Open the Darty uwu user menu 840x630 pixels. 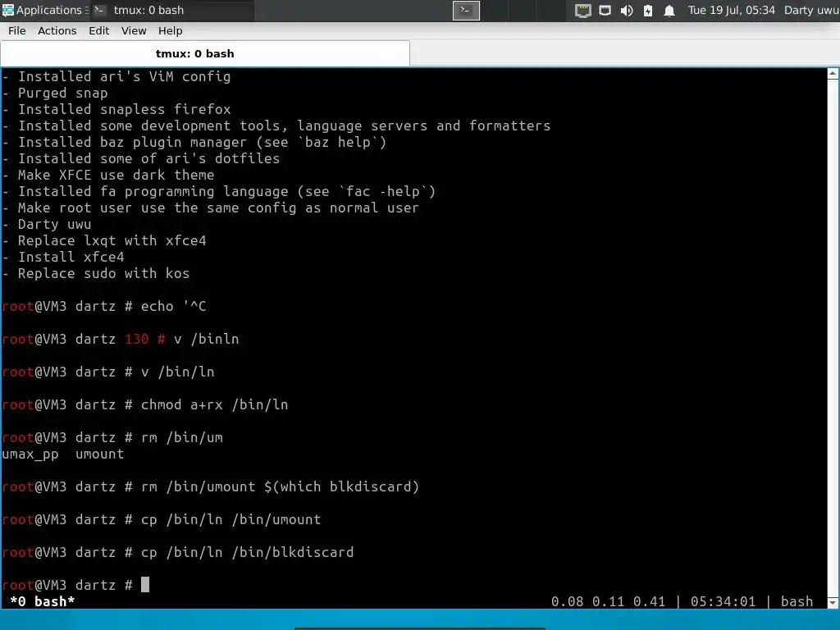click(811, 10)
